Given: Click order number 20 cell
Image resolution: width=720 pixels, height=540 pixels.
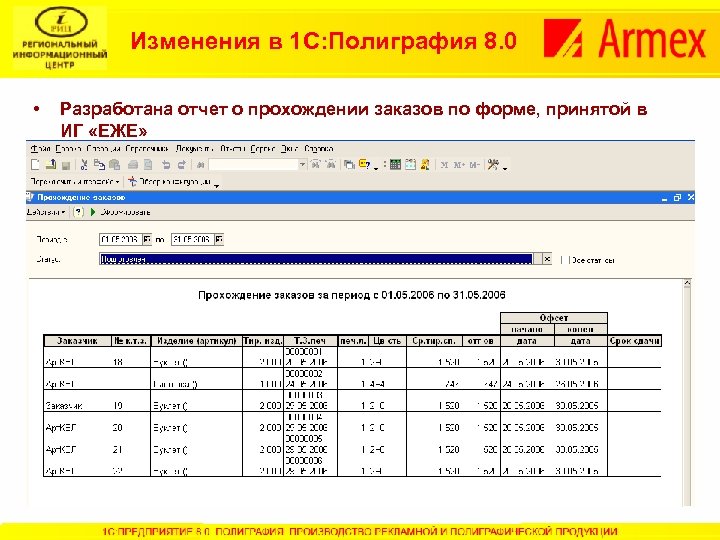Looking at the screenshot, I should coord(118,428).
